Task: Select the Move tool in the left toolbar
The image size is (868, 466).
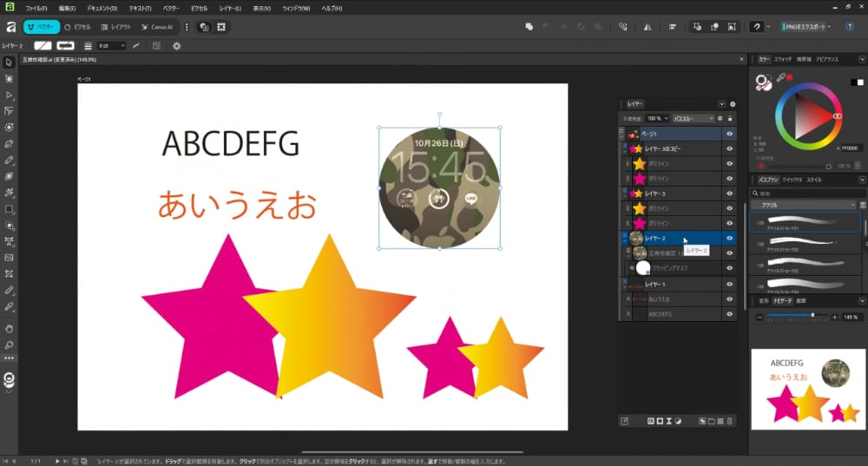Action: pos(9,62)
